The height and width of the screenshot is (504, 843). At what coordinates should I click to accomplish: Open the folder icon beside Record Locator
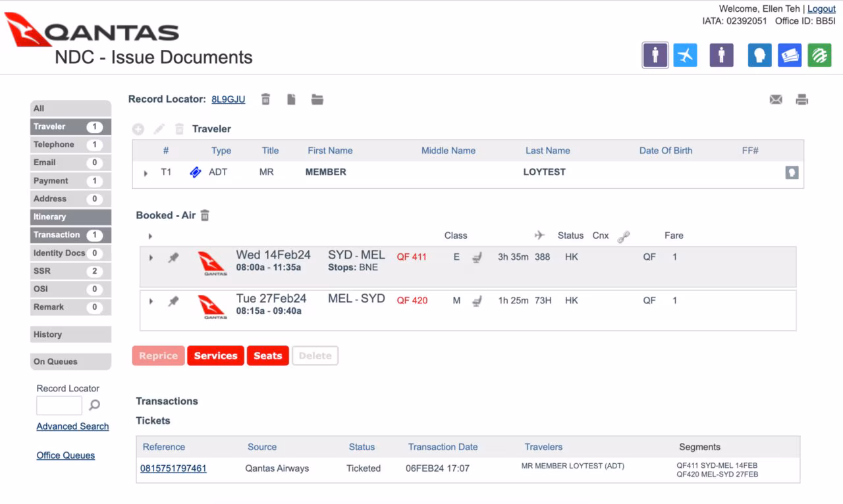(317, 99)
